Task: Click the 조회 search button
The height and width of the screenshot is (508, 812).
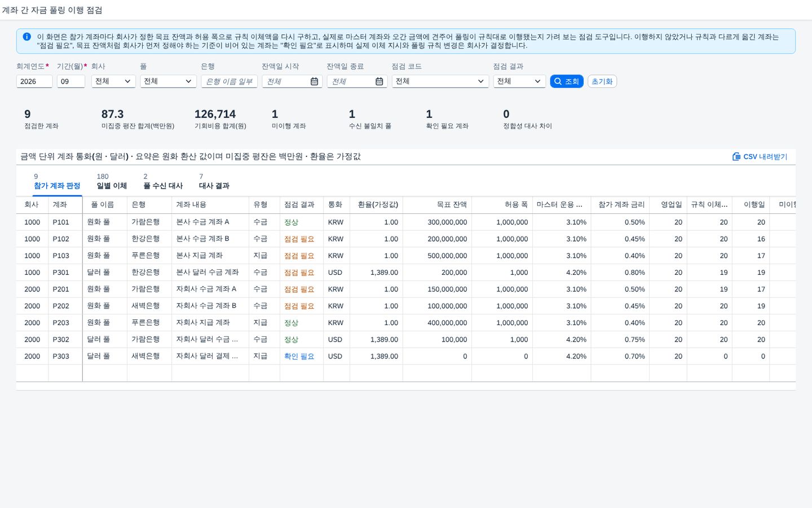Action: pyautogui.click(x=567, y=81)
